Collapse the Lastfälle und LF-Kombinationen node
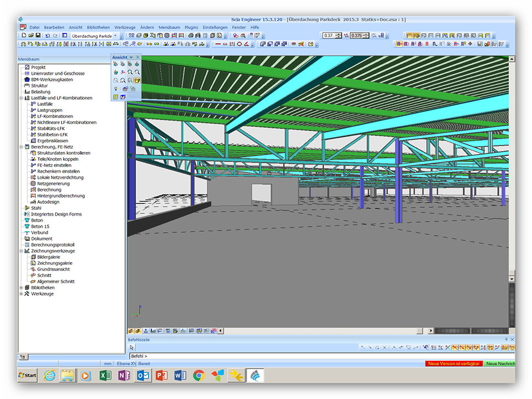532x399 pixels. pyautogui.click(x=21, y=98)
